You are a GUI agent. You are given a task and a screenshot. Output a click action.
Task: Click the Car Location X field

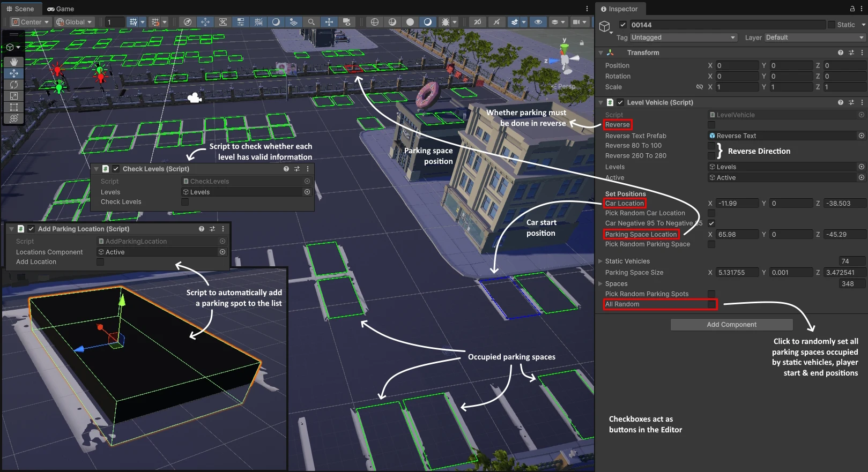pyautogui.click(x=737, y=204)
